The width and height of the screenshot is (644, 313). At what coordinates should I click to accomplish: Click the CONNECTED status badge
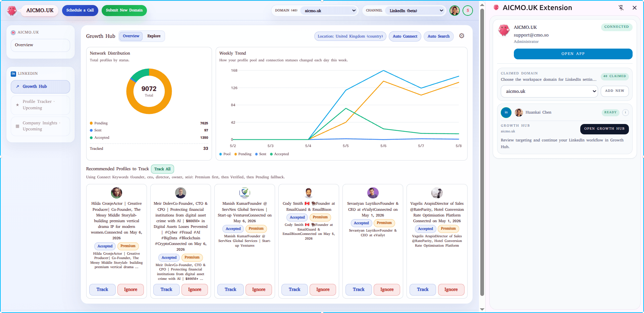pos(616,27)
